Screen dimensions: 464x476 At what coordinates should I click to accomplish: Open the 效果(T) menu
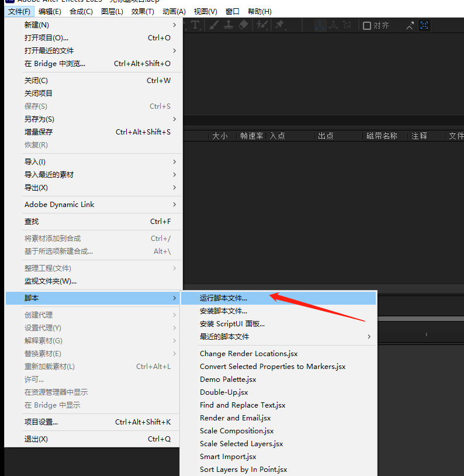pyautogui.click(x=143, y=12)
